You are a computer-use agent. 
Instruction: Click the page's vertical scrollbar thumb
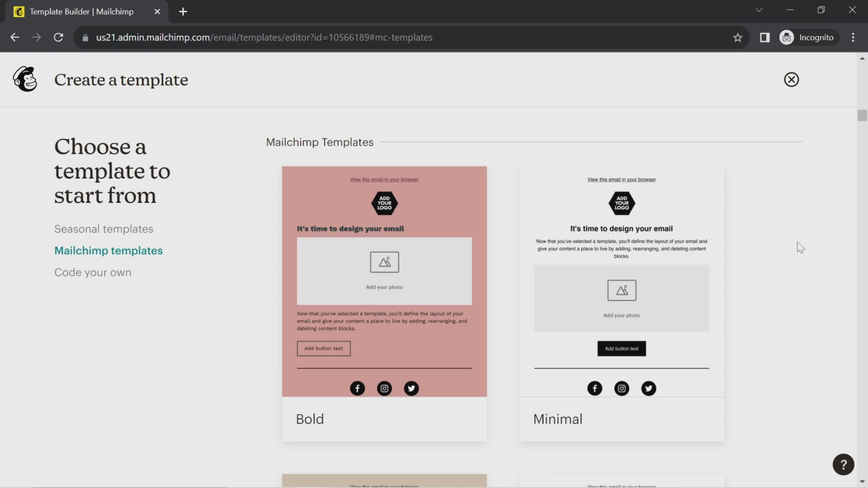click(862, 115)
